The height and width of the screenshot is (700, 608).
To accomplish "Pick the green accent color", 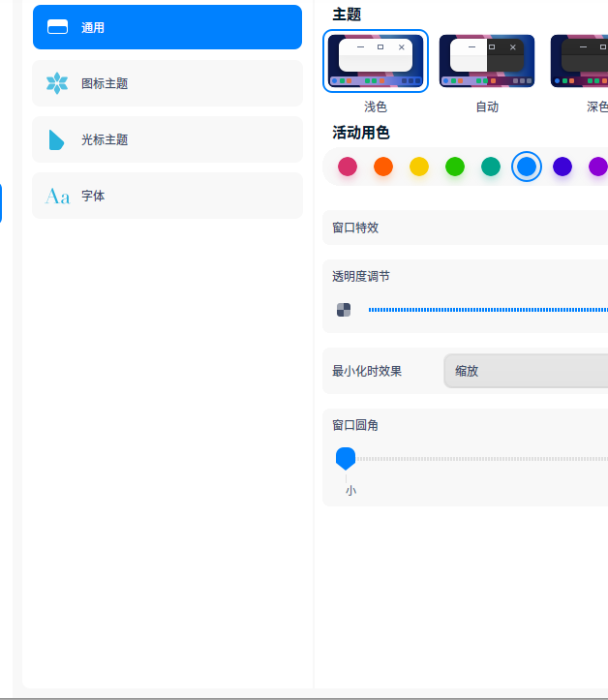I will pyautogui.click(x=455, y=167).
